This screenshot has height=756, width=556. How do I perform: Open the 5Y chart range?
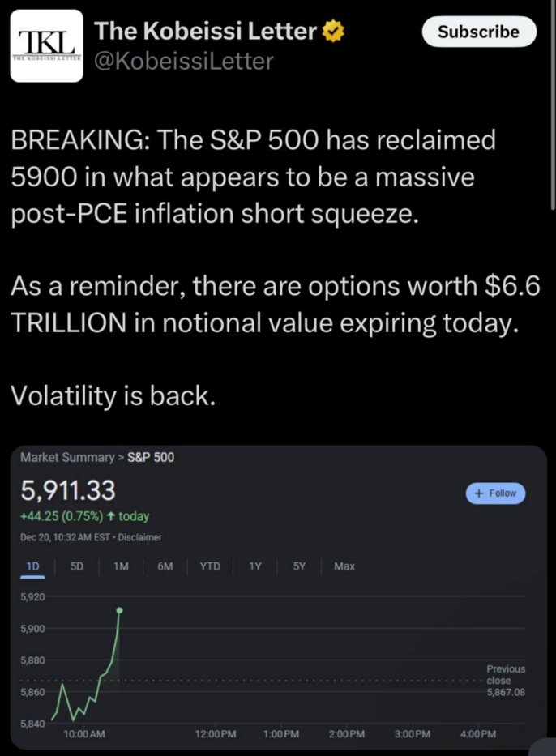tap(299, 566)
